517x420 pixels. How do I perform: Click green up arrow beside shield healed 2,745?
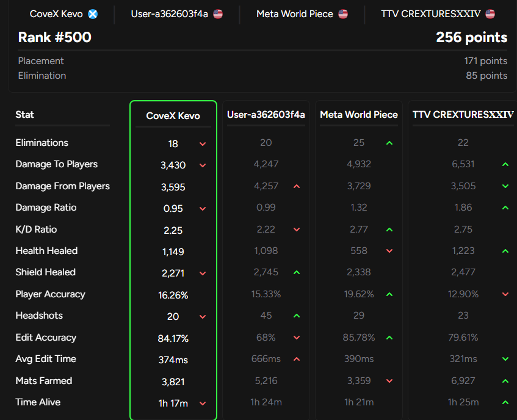click(x=297, y=272)
